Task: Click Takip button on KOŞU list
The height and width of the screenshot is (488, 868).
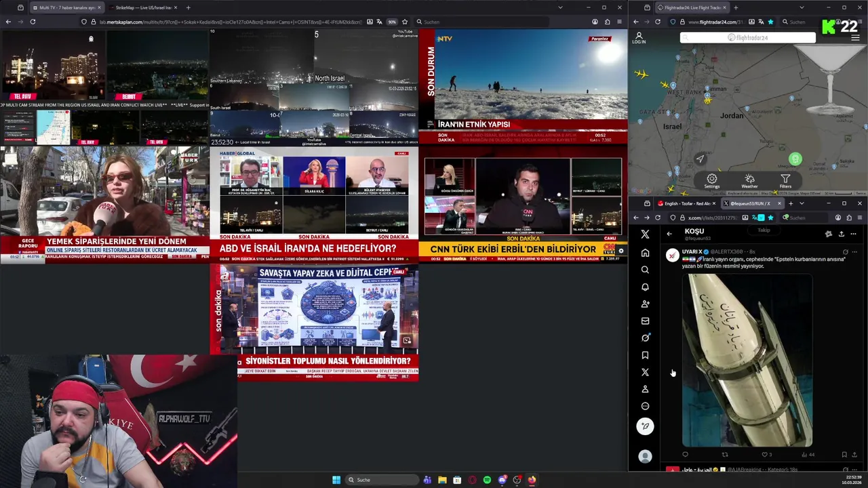Action: (x=764, y=230)
